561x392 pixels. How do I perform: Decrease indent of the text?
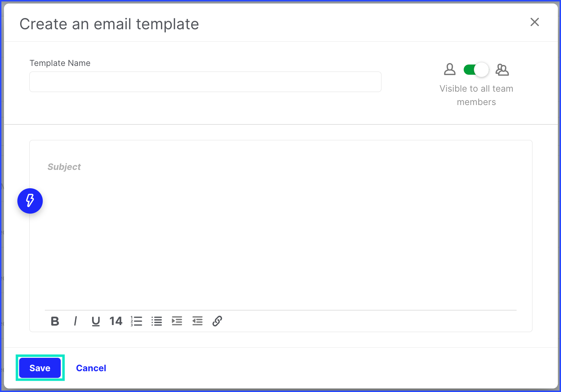point(198,321)
